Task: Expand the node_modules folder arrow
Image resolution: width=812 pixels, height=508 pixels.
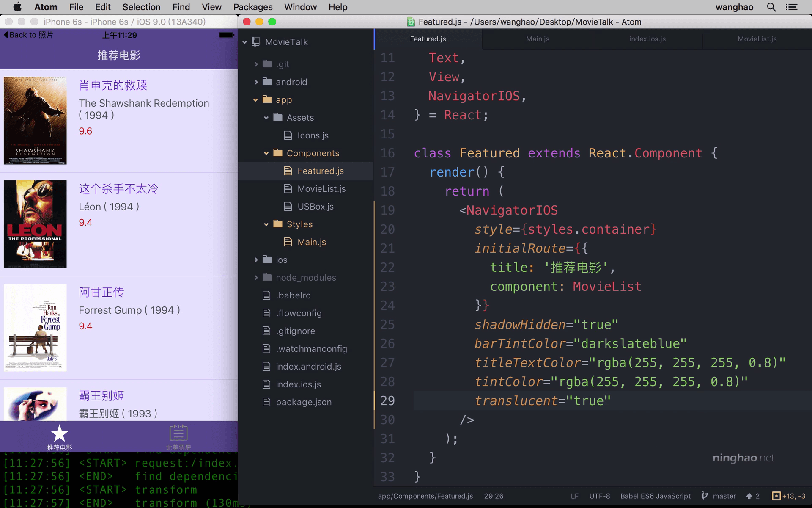Action: pyautogui.click(x=256, y=278)
